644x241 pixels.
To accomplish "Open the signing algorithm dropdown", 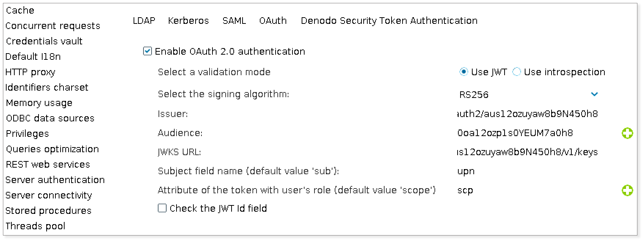I will [x=595, y=94].
